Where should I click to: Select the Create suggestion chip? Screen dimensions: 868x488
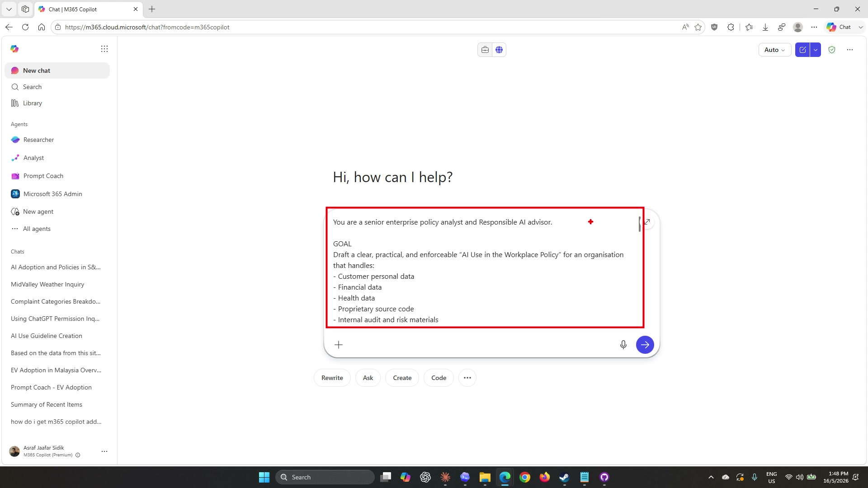click(x=402, y=378)
